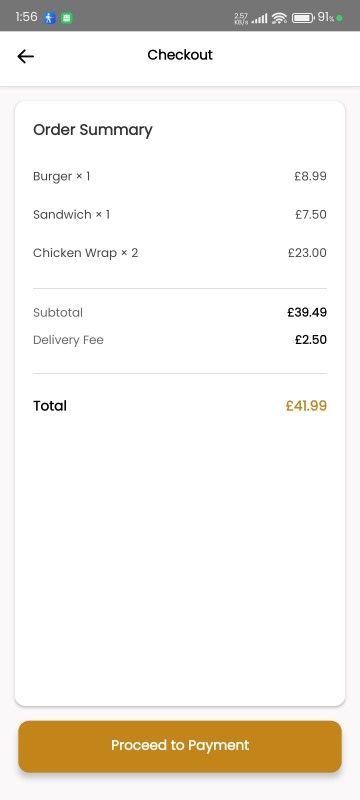Tap the Subtotal amount £39.49
The image size is (360, 800).
pos(307,313)
